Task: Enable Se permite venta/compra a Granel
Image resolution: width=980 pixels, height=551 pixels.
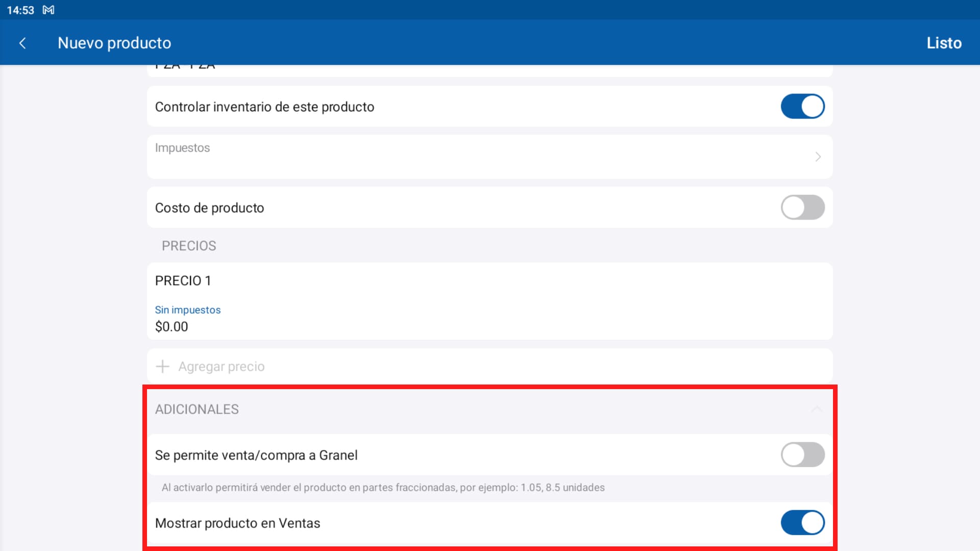Action: pos(802,454)
